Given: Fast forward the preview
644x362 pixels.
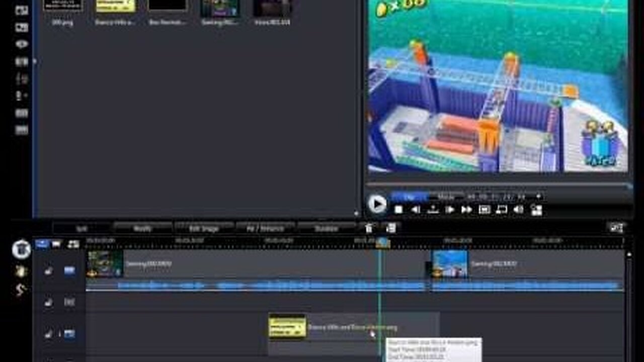Looking at the screenshot, I should [x=467, y=210].
